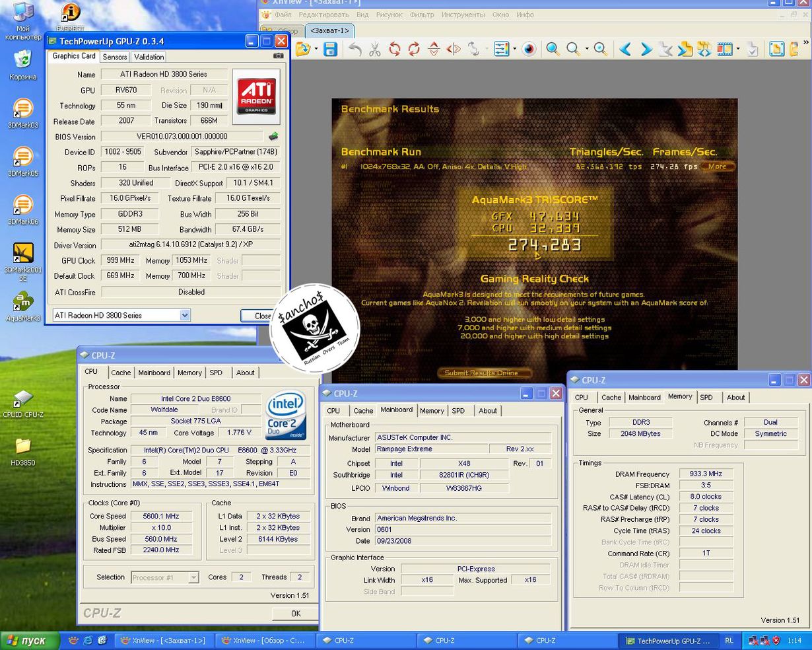This screenshot has width=812, height=650.
Task: Click the Save floppy-disk icon in XnView
Action: pyautogui.click(x=330, y=49)
